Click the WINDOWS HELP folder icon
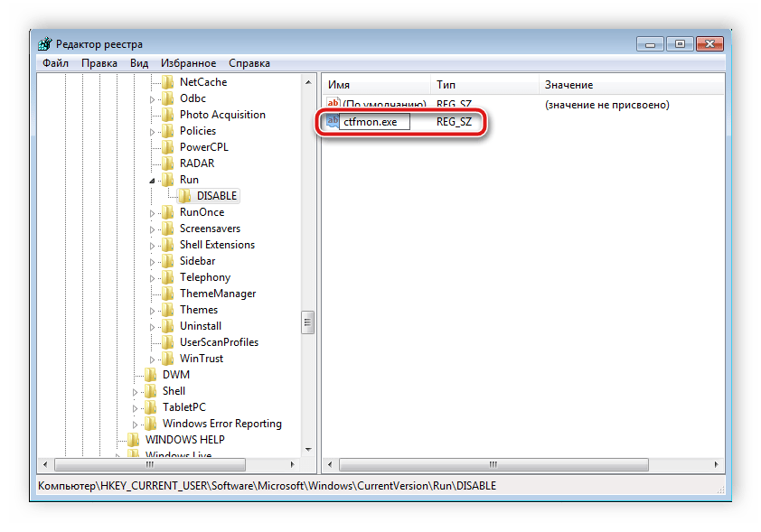761x532 pixels. point(134,440)
